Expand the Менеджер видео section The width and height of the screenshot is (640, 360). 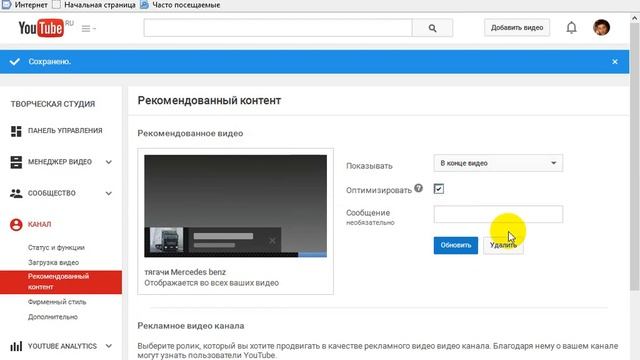(109, 162)
